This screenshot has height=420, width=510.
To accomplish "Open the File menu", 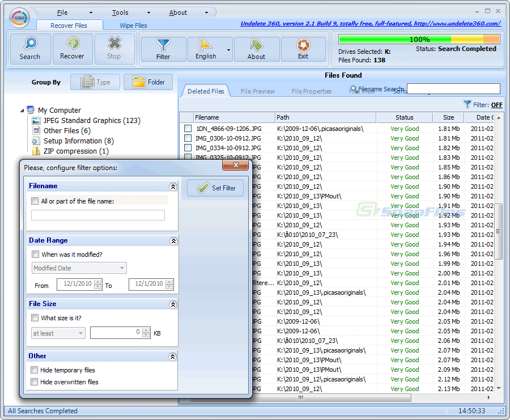I will click(62, 12).
